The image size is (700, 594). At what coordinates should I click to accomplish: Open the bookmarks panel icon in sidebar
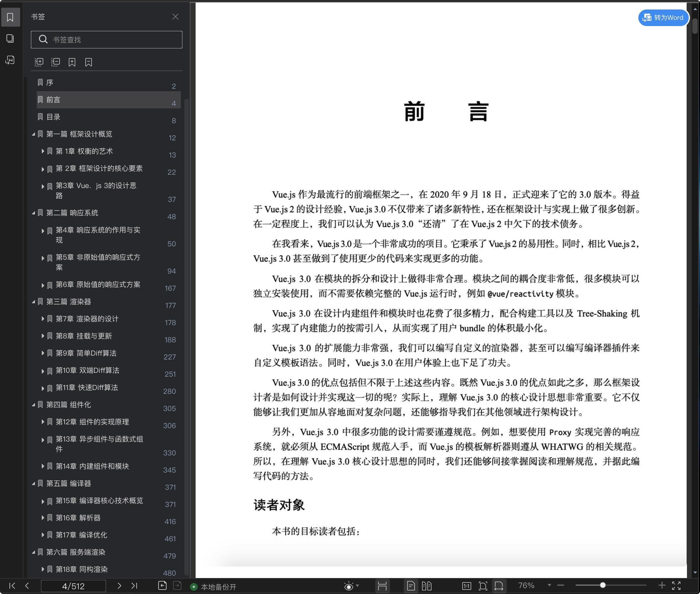(10, 17)
